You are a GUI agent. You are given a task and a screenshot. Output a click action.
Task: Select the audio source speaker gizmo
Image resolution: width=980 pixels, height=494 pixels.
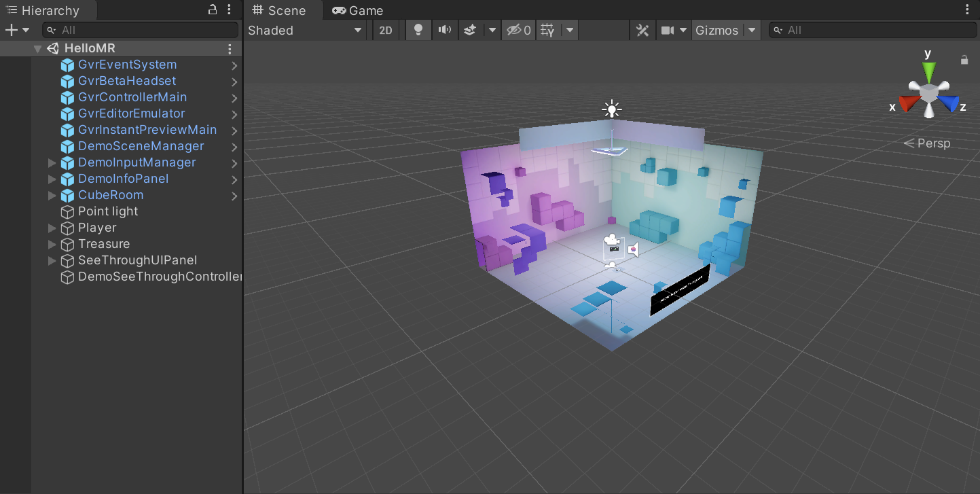pos(633,249)
